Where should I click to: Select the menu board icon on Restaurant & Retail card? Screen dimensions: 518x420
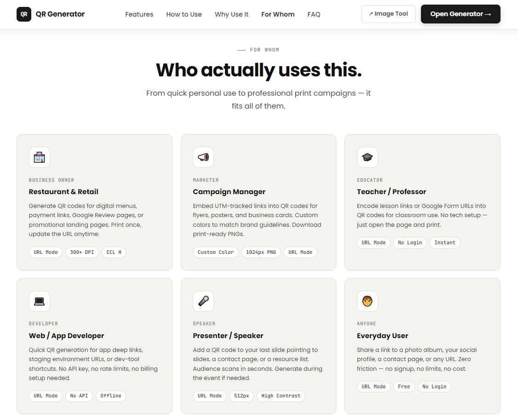[x=40, y=157]
